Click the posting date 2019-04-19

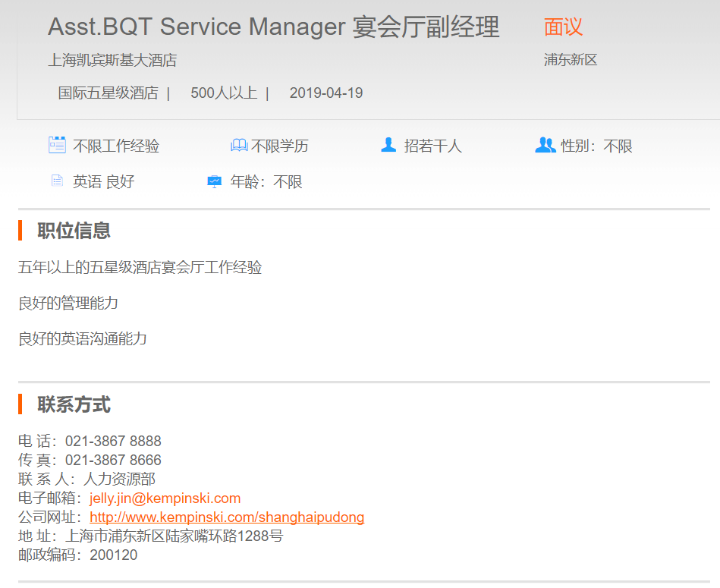coord(326,93)
